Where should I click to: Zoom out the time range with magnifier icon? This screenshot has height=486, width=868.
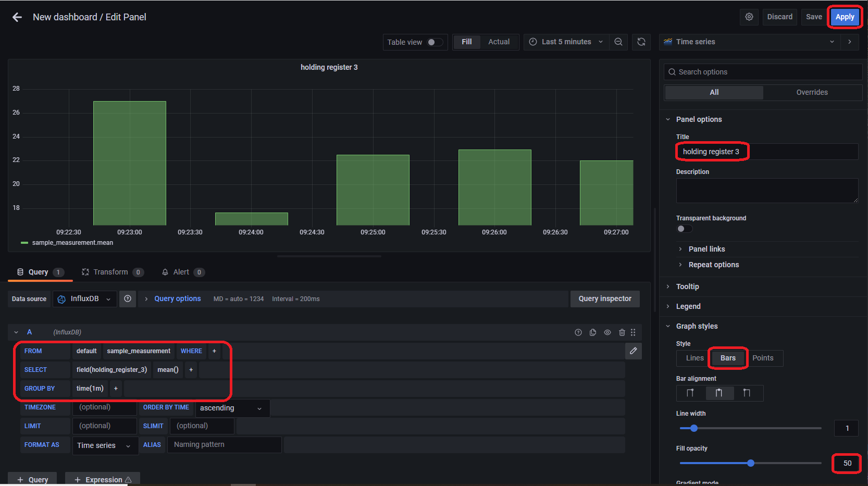click(x=618, y=42)
